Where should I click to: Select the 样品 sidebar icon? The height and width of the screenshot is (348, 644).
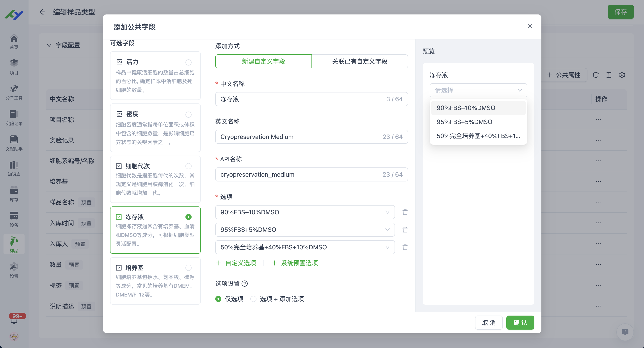point(14,244)
